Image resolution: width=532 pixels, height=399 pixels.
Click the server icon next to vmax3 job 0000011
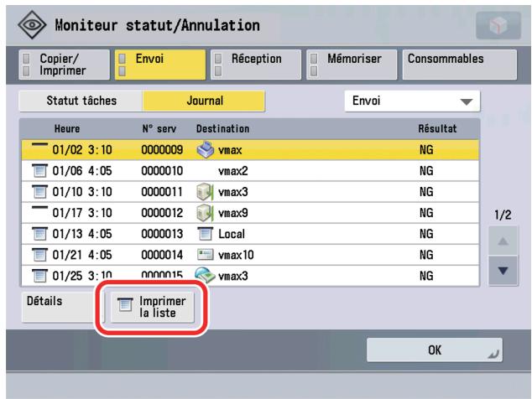[x=205, y=191]
